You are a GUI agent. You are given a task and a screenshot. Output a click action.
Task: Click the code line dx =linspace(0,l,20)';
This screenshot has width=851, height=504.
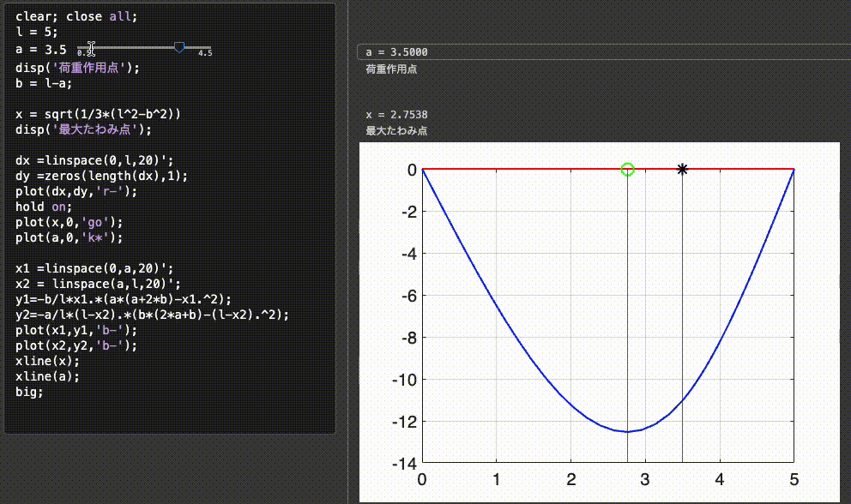click(x=94, y=160)
